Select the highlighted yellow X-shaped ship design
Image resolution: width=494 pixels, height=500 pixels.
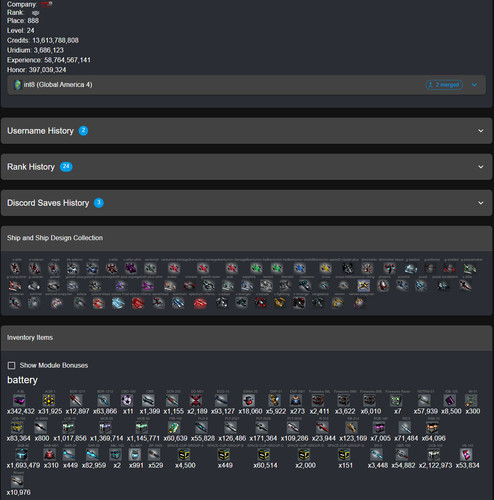363,285
